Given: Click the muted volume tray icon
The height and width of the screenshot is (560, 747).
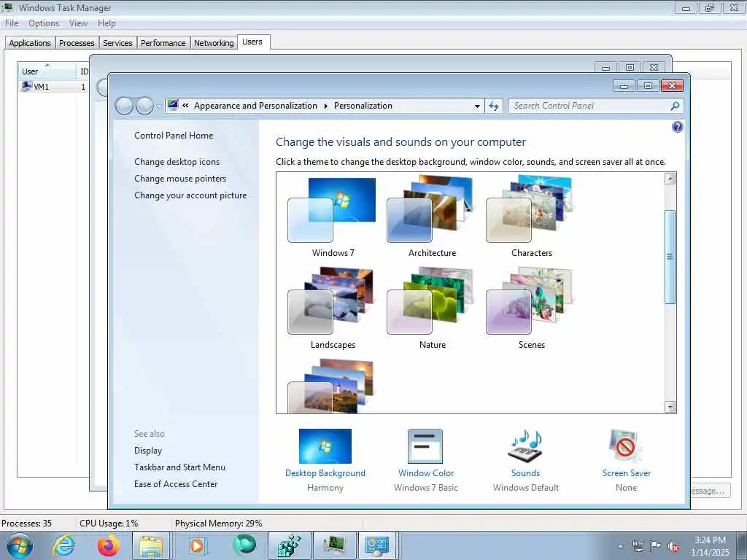Looking at the screenshot, I should pyautogui.click(x=673, y=546).
